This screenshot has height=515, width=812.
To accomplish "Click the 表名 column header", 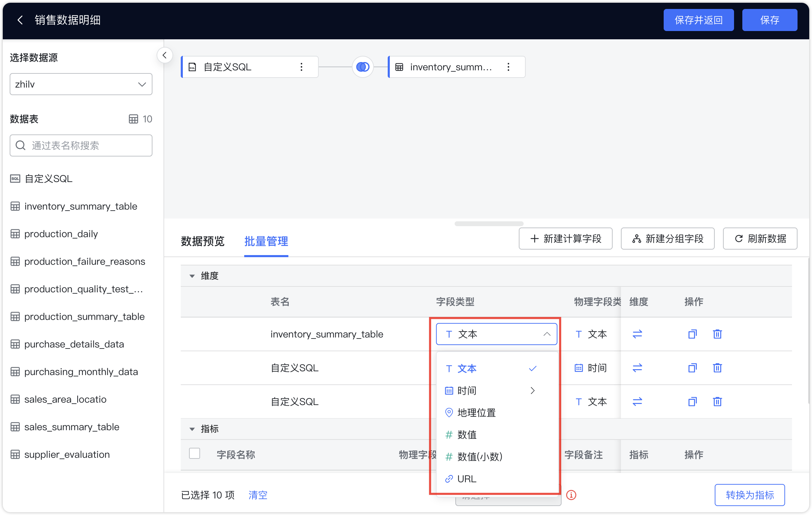I will pos(280,302).
